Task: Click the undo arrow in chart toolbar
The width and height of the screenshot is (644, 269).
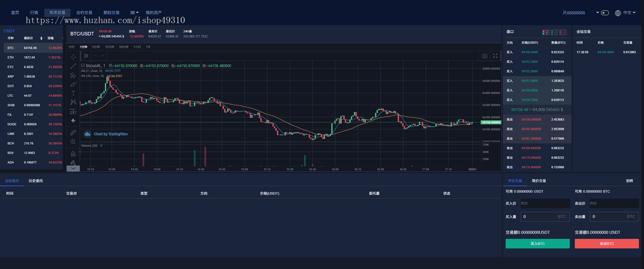Action: pyautogui.click(x=94, y=55)
